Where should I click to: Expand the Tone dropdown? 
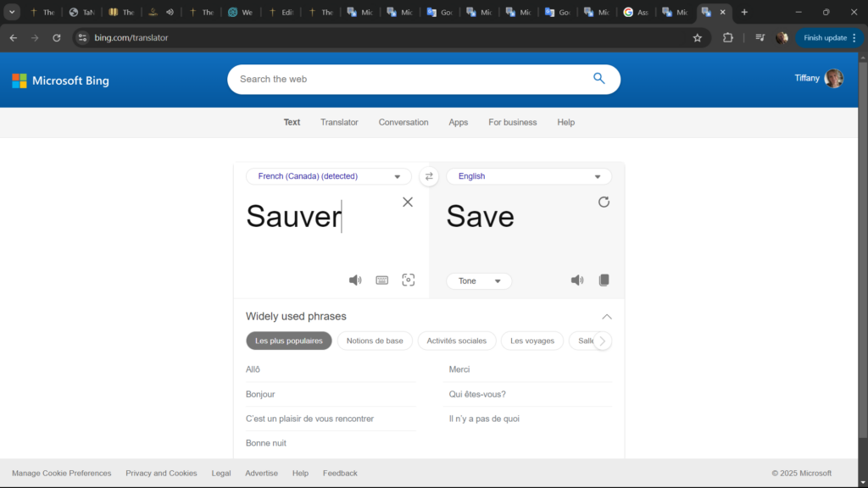479,281
